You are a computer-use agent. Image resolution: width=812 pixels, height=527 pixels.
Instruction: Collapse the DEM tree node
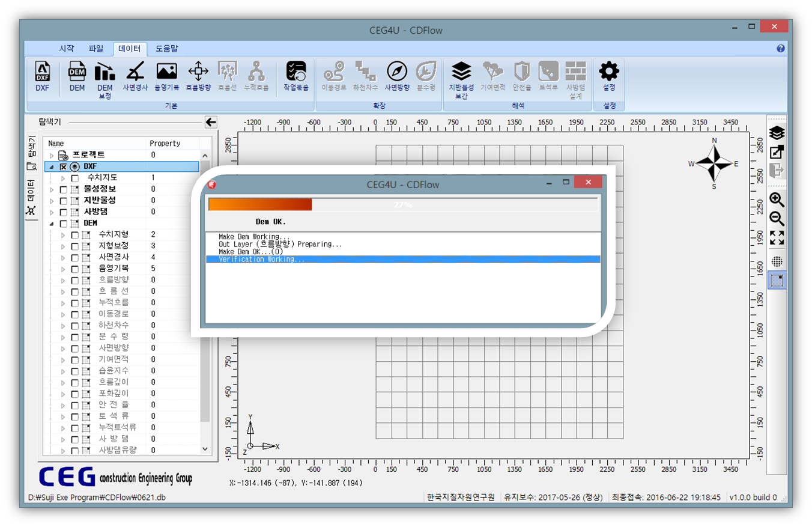(52, 224)
